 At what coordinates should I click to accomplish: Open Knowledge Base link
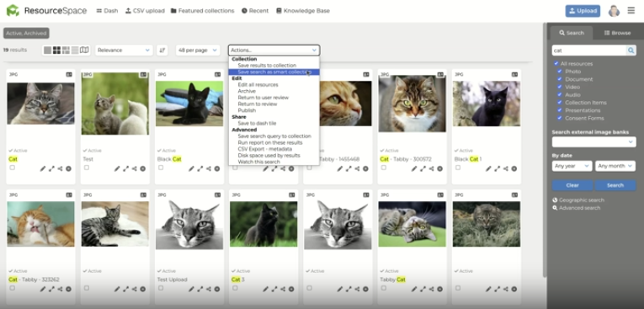303,11
